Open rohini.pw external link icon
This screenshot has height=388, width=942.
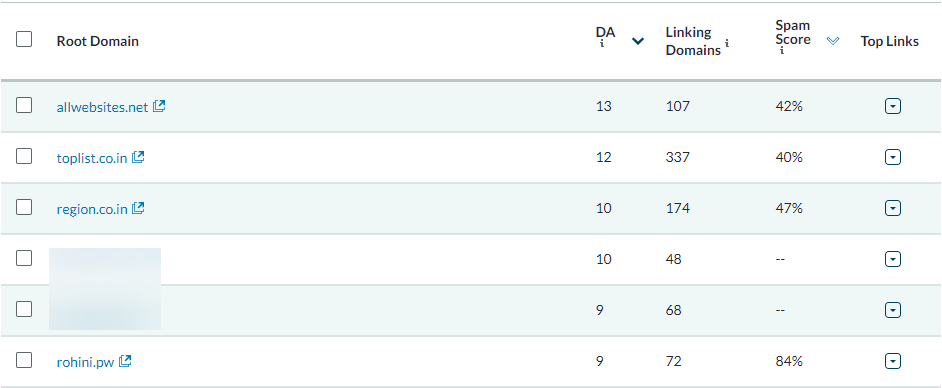click(x=125, y=362)
